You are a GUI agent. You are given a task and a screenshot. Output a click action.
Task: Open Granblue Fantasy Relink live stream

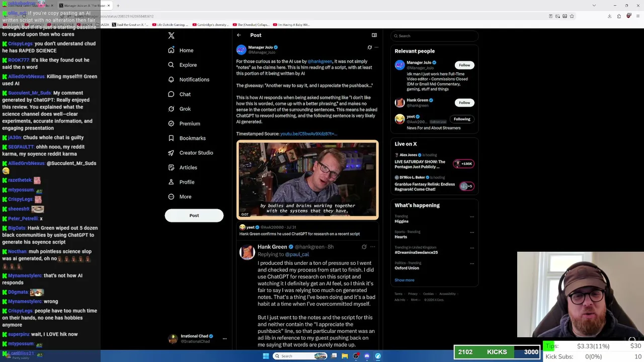[434, 184]
